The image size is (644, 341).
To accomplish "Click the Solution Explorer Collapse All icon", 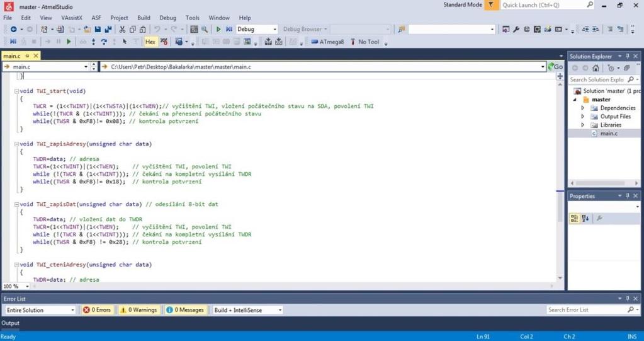I will click(626, 68).
